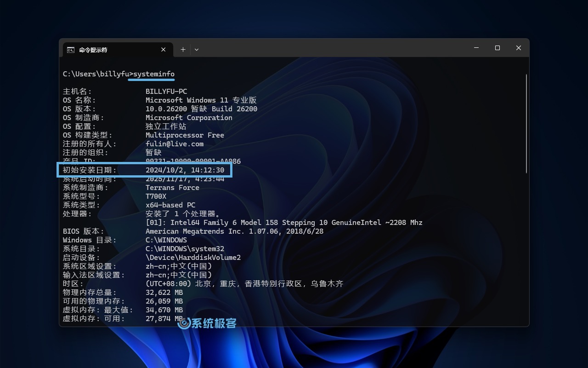Viewport: 588px width, 368px height.
Task: Click the 产品 ID value text
Action: 193,161
